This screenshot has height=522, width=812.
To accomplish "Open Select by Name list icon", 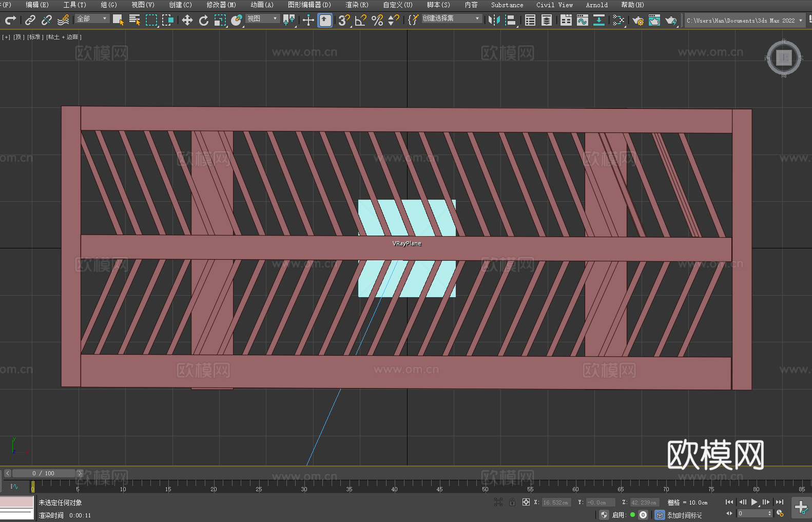I will point(134,20).
